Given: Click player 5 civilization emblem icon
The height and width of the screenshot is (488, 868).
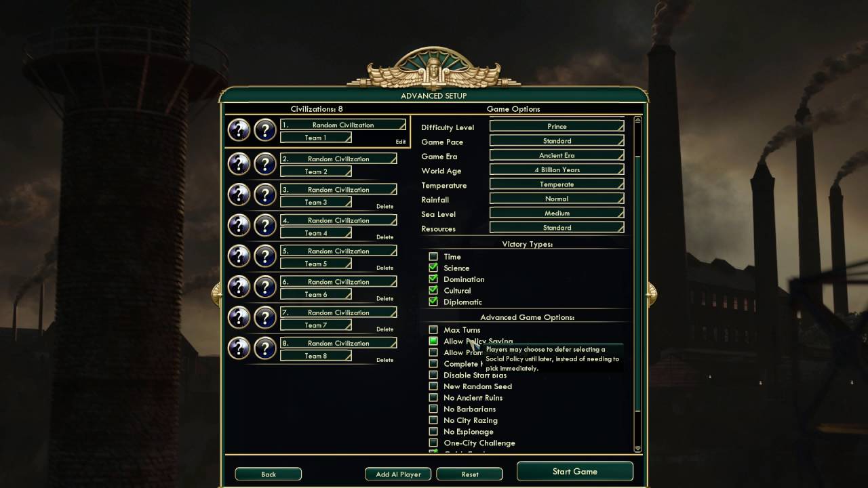Looking at the screenshot, I should [265, 256].
